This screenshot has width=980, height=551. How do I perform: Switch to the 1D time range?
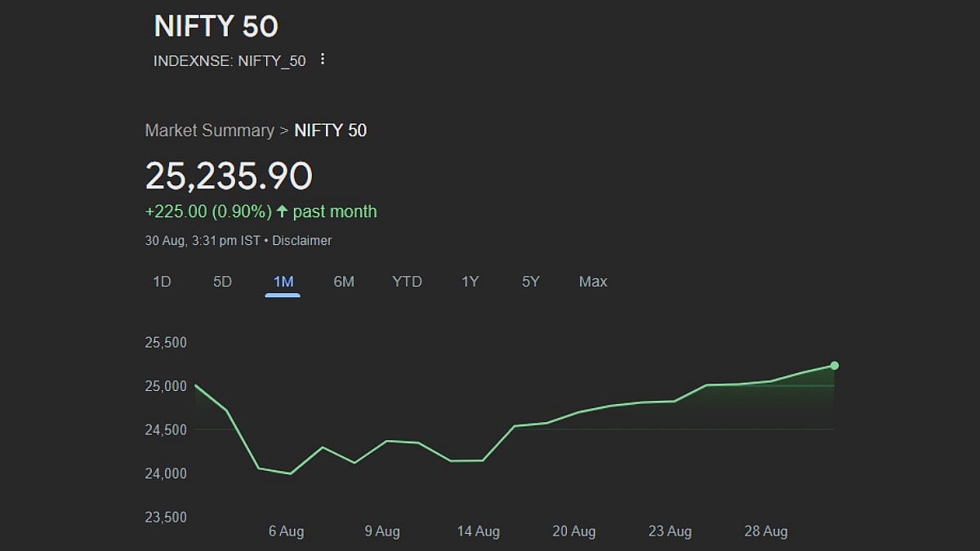click(162, 282)
